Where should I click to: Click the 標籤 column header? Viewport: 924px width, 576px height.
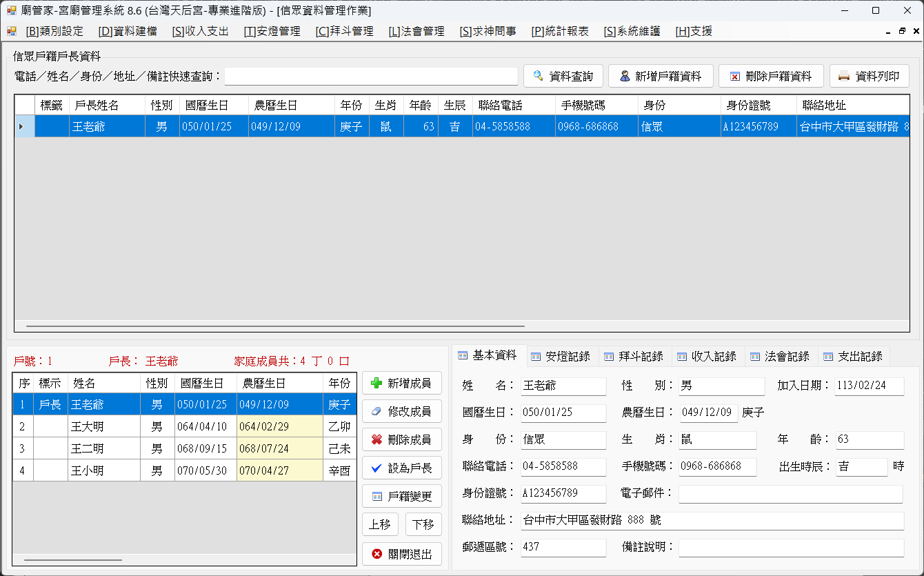[52, 106]
